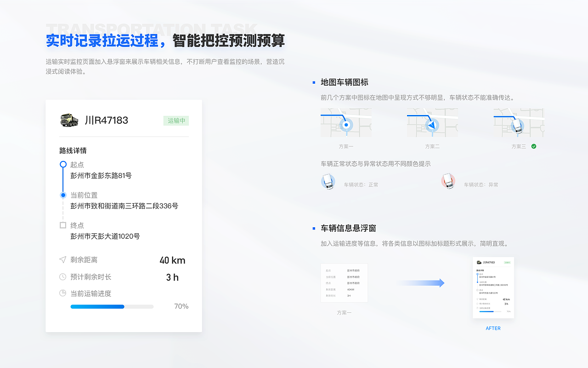Open the 方案二 map thumbnail
The image size is (588, 368).
coord(432,123)
